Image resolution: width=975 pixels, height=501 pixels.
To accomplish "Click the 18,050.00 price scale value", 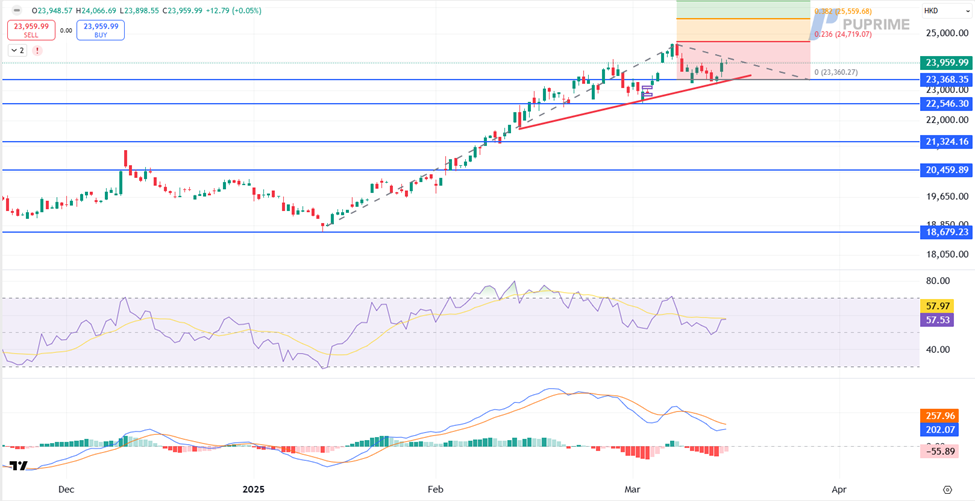I will point(945,254).
